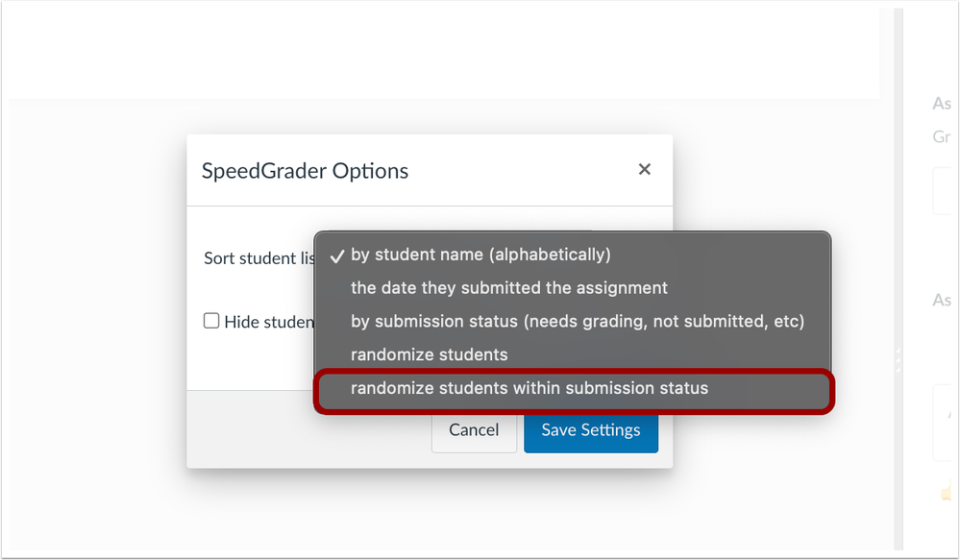
Task: Click the Gr label in right sidebar
Action: tap(942, 136)
